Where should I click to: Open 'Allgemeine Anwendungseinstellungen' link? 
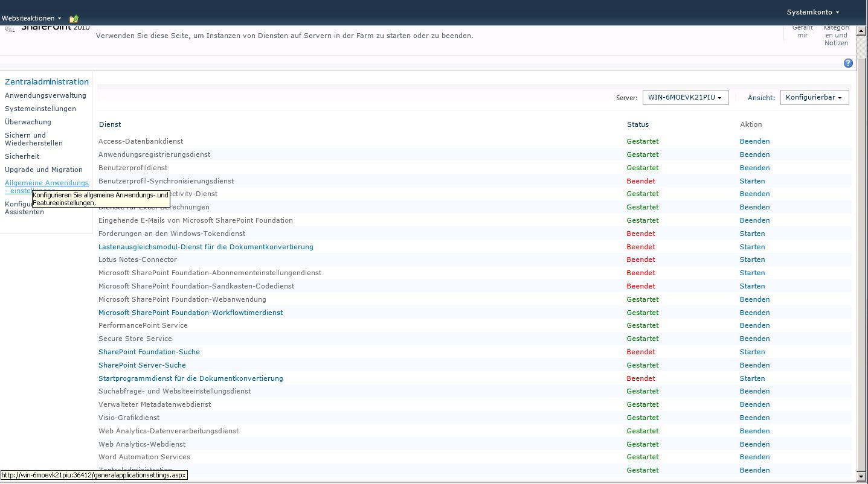click(47, 183)
